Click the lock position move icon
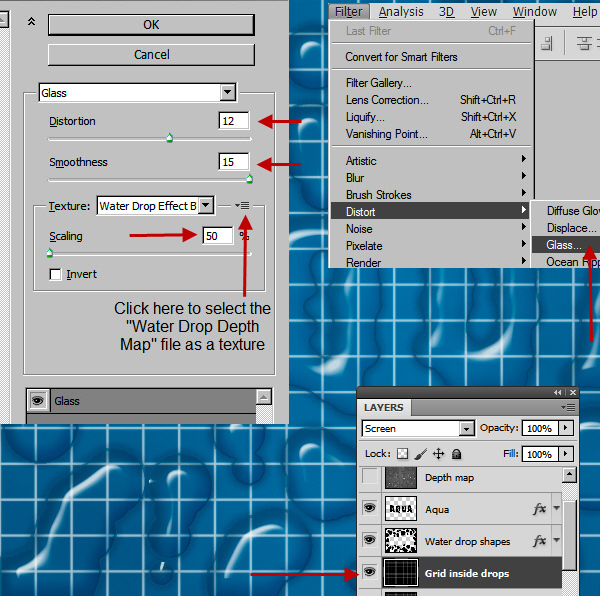The image size is (600, 596). 438,454
